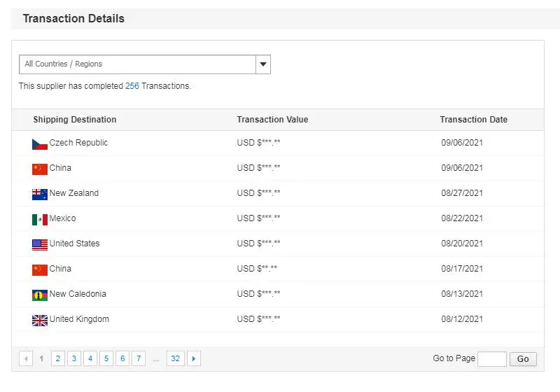Image resolution: width=560 pixels, height=392 pixels.
Task: Click the New Caledonia flag icon
Action: [x=40, y=295]
